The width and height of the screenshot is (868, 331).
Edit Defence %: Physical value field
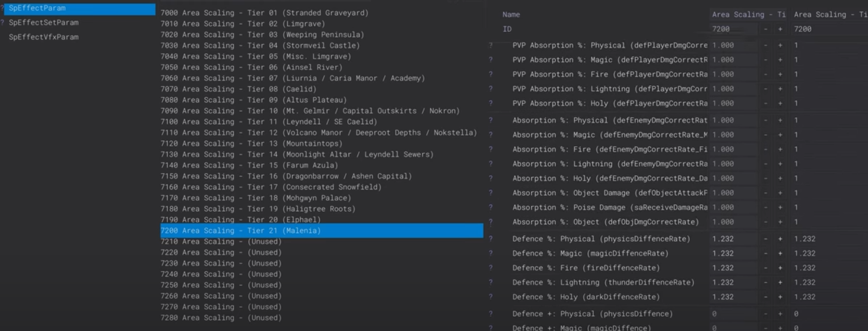click(x=733, y=239)
